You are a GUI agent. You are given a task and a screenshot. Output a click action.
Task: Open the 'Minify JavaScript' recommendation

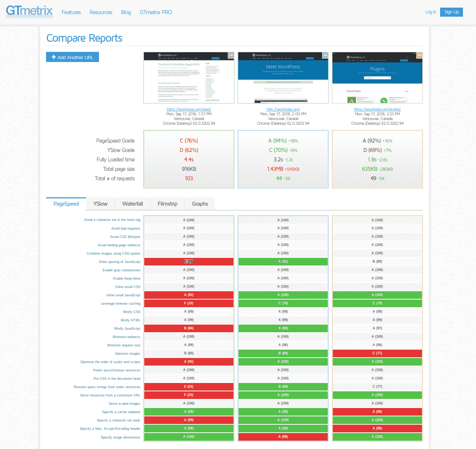pos(127,329)
